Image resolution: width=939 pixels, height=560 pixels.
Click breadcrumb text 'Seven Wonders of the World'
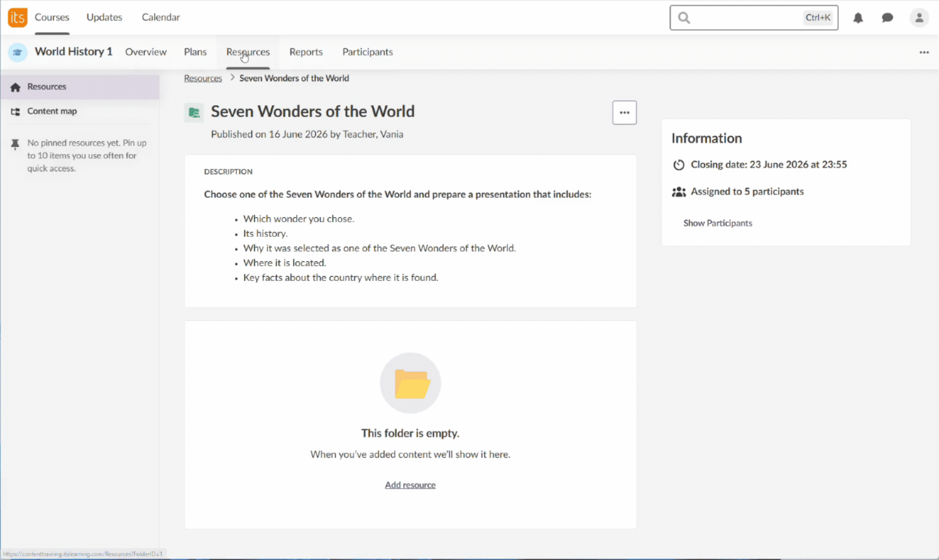[x=294, y=78]
